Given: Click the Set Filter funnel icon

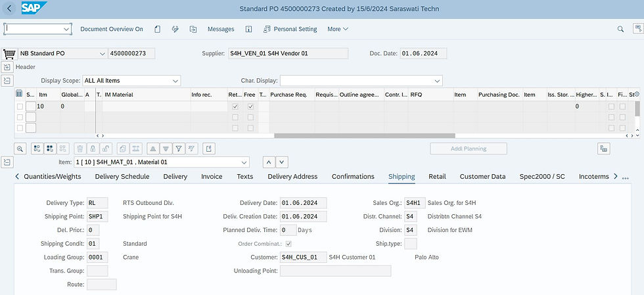Looking at the screenshot, I should click(x=179, y=148).
